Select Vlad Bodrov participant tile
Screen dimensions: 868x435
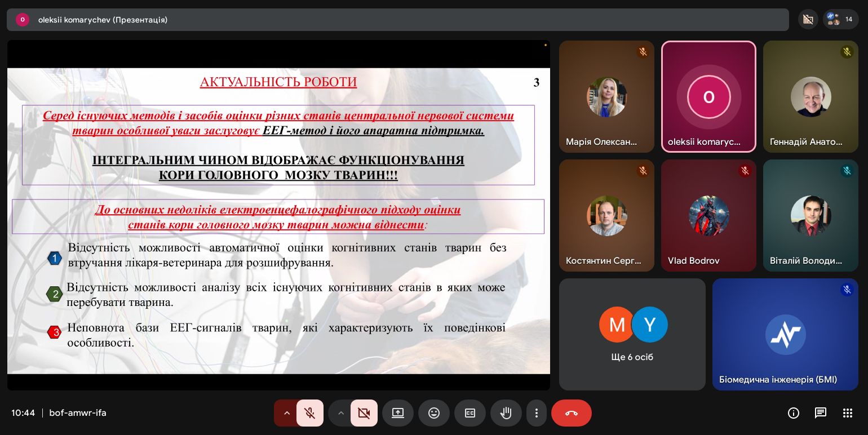(x=708, y=215)
